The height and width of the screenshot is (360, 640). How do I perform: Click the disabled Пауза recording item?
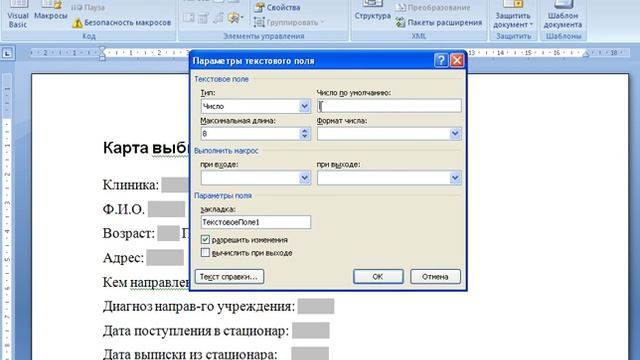[89, 7]
